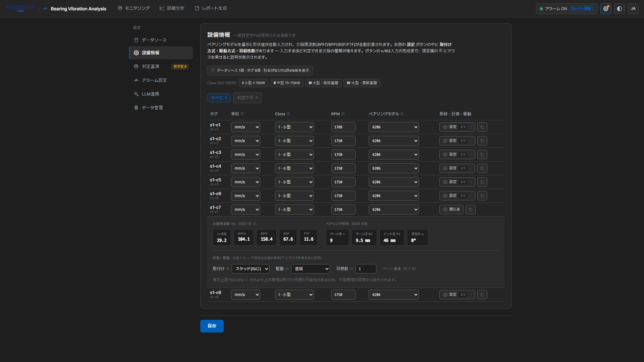Select 判定基準 in the settings sidebar
Screen dimensions: 644x362
[x=161, y=66]
